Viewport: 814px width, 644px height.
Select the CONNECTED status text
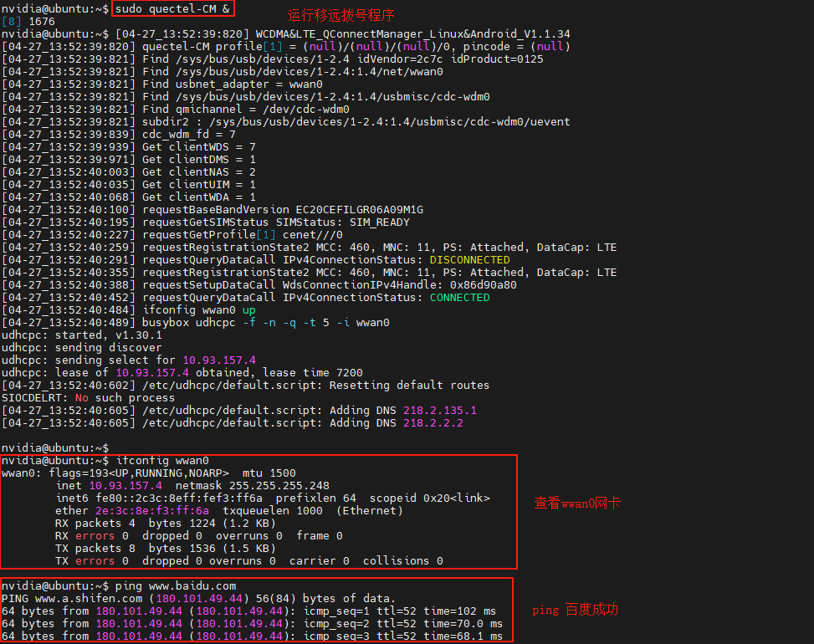[x=459, y=297]
